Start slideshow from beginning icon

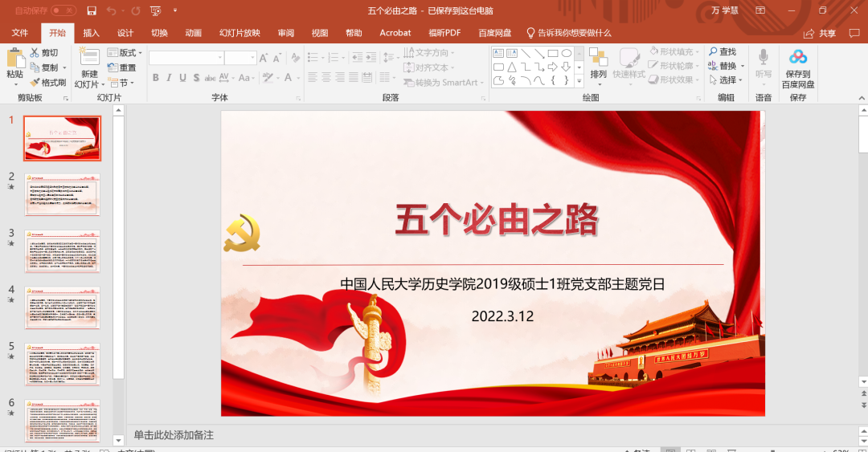pos(156,10)
